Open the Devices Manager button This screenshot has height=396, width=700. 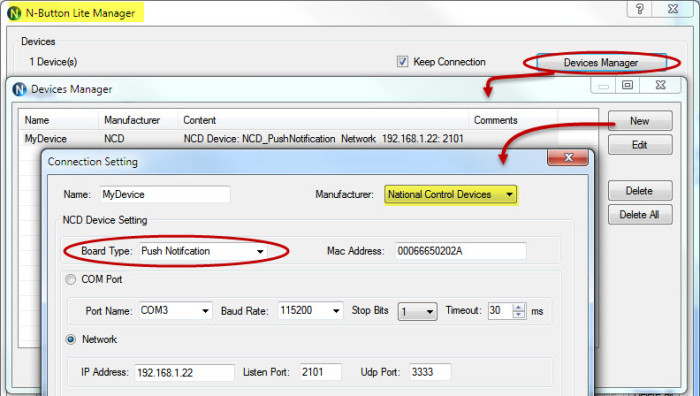click(601, 63)
